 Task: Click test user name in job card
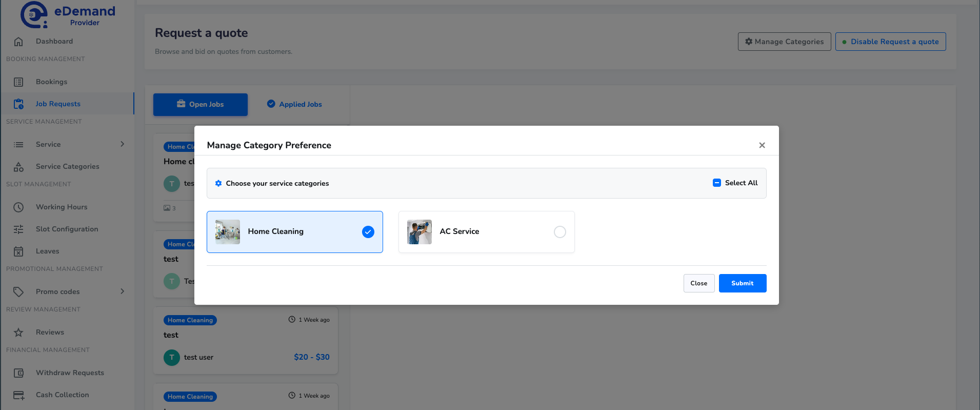[x=198, y=357]
